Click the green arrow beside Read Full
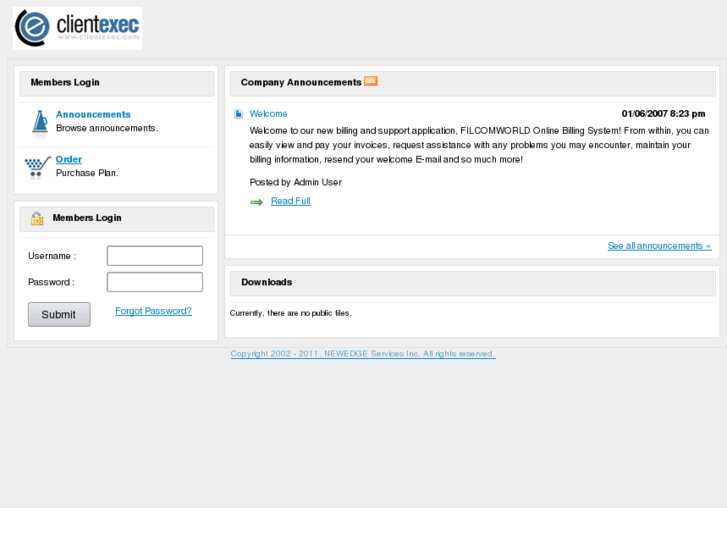 tap(256, 202)
